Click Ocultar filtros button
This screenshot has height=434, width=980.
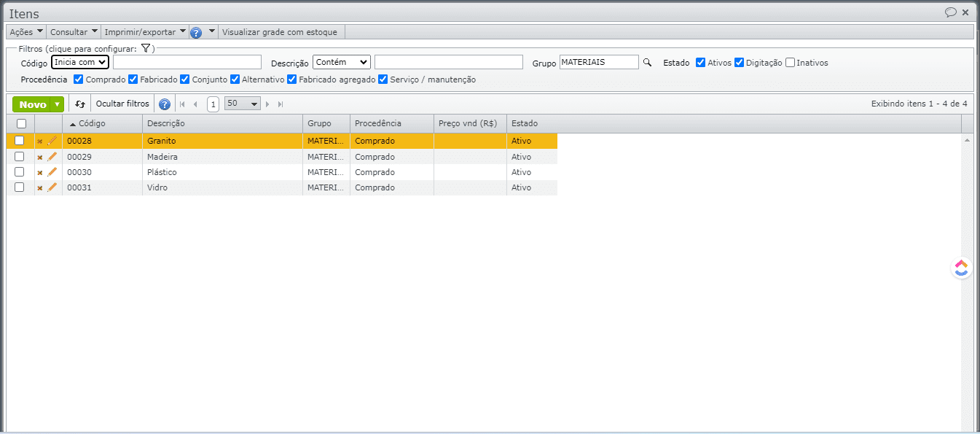pos(122,104)
